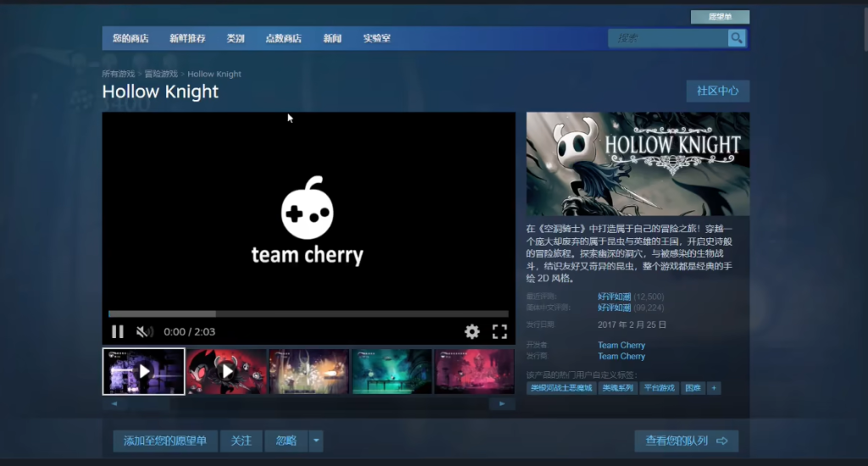Open 点数商店 menu
The height and width of the screenshot is (466, 868).
tap(283, 38)
